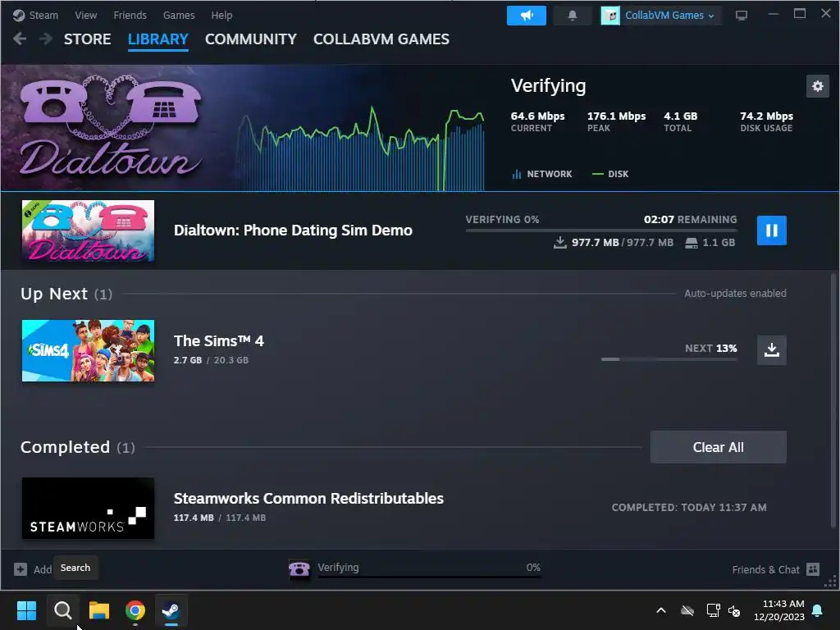The image size is (840, 630).
Task: Click the muted volume tray icon
Action: click(734, 610)
